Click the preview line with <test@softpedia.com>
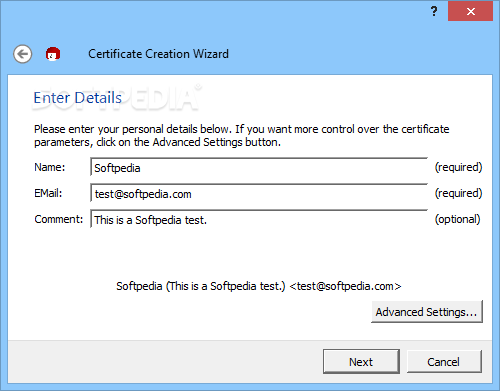Screen dimensions: 500x391 click(259, 286)
